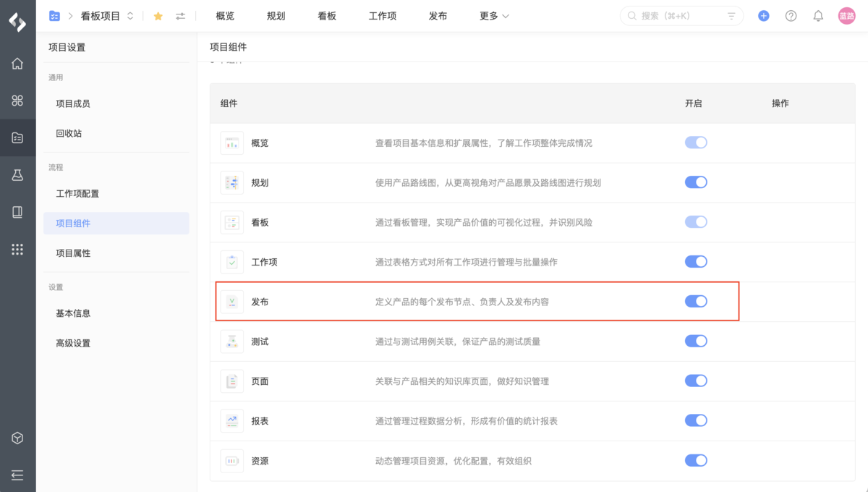Open the search filter icon inside the search bar
This screenshot has width=868, height=492.
731,15
